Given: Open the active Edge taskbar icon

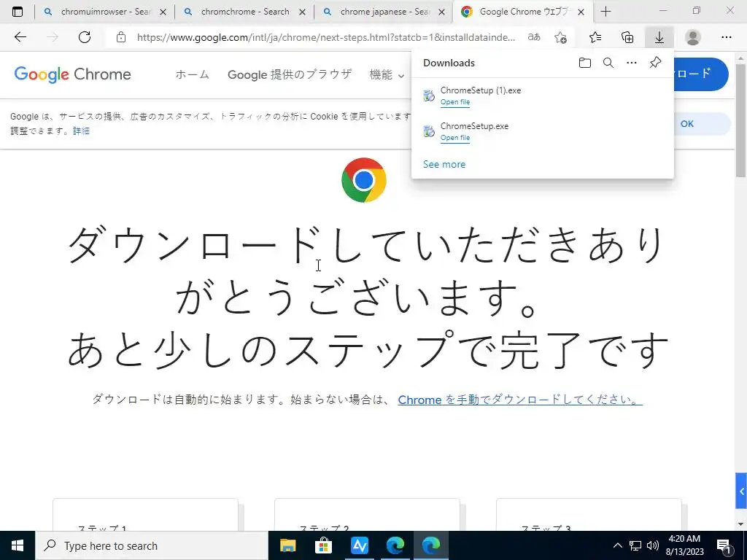Looking at the screenshot, I should (x=430, y=545).
